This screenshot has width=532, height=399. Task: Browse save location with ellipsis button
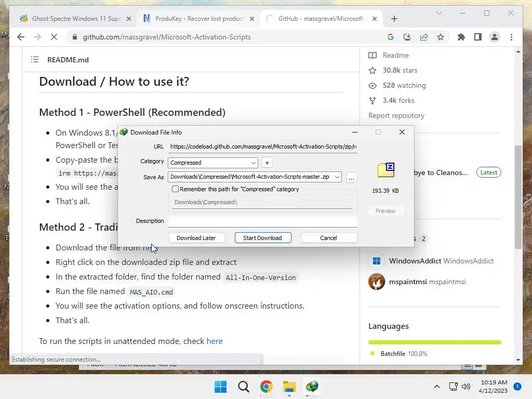click(x=352, y=178)
